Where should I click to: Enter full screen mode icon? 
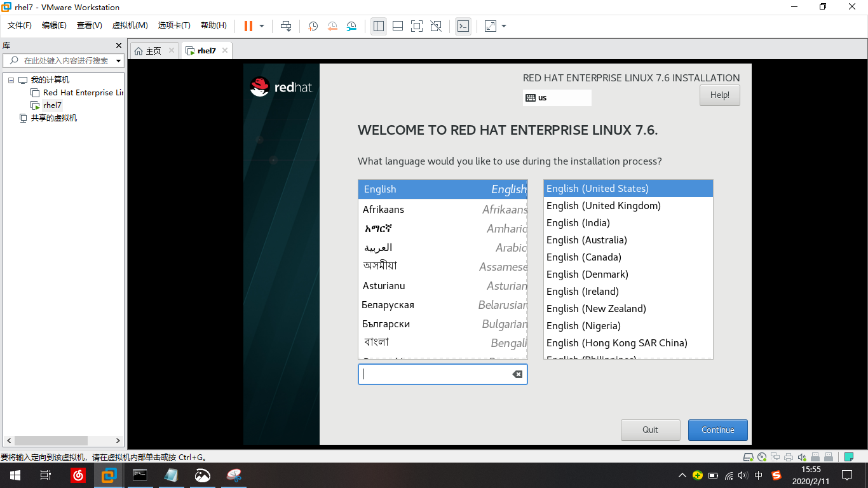pyautogui.click(x=417, y=26)
